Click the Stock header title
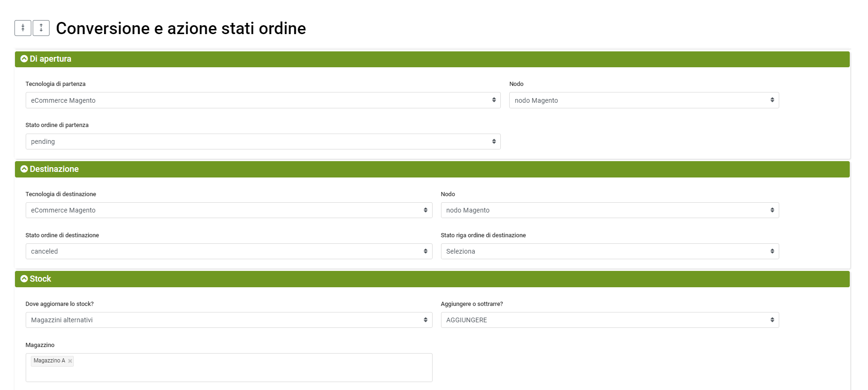This screenshot has width=868, height=390. tap(40, 279)
